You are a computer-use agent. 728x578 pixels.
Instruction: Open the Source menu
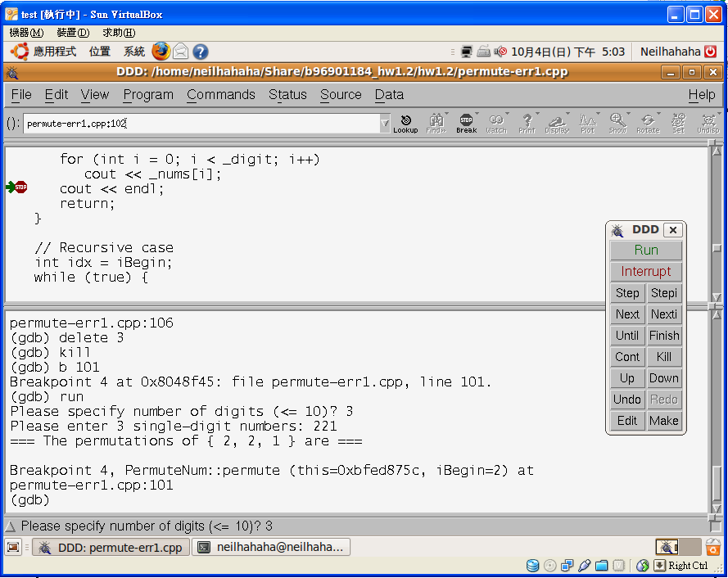click(341, 95)
